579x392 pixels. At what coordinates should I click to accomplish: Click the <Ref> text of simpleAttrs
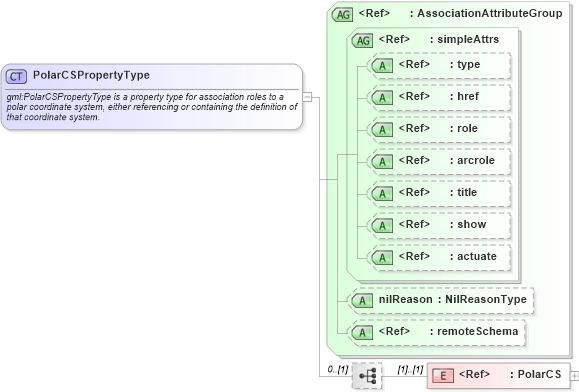tap(394, 39)
